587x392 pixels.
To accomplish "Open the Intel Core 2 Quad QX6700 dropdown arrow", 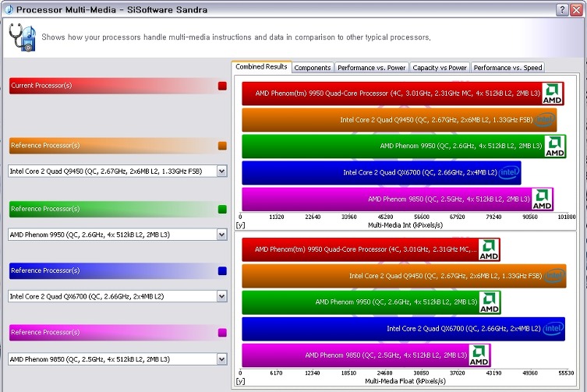I will click(x=221, y=296).
